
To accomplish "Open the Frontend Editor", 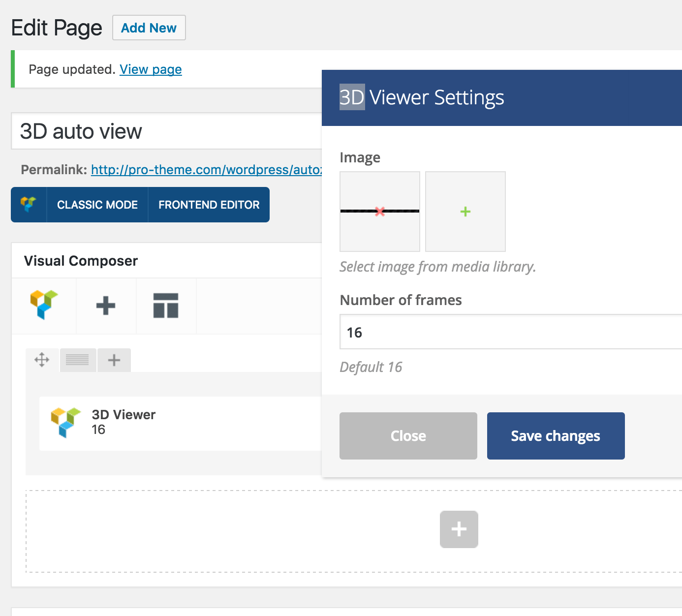I will [209, 205].
